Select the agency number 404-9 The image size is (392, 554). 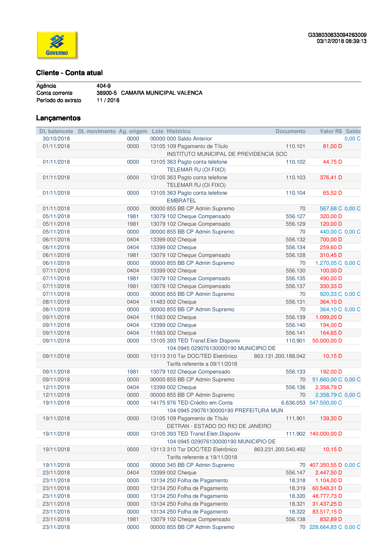104,86
